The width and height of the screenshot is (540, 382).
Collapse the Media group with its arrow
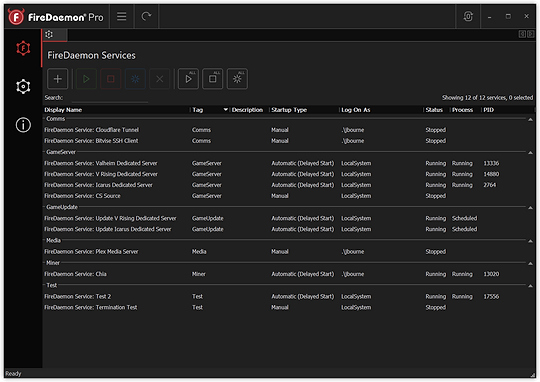530,241
